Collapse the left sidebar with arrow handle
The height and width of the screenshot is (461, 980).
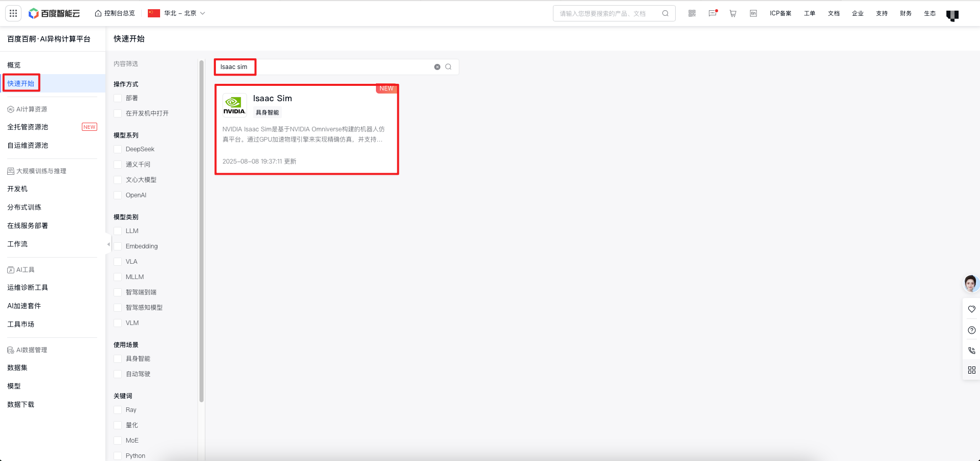108,244
